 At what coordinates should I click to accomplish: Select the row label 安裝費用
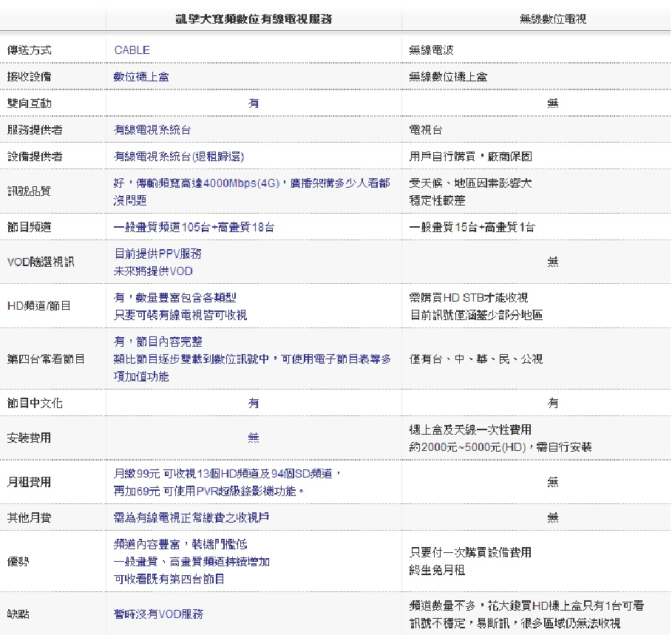[29, 438]
